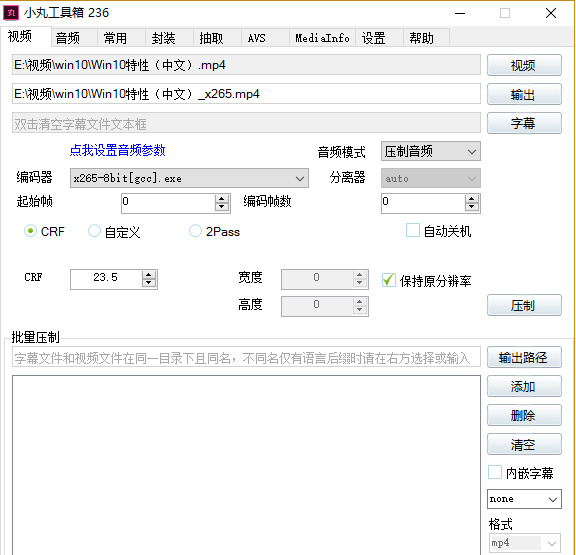The height and width of the screenshot is (555, 576).
Task: Click the 视频 browse button
Action: coord(524,65)
